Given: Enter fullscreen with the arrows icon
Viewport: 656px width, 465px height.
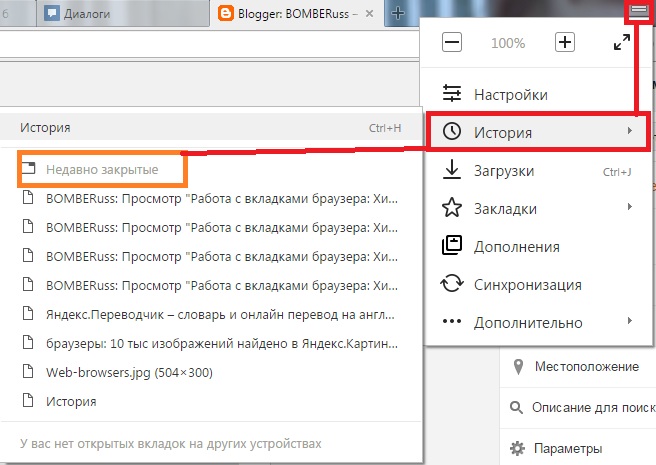Looking at the screenshot, I should point(622,42).
